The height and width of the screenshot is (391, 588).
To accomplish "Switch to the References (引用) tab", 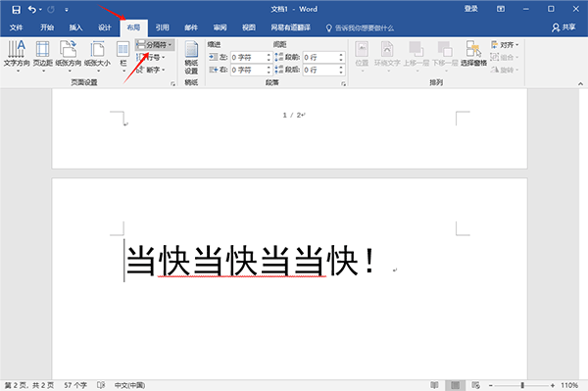I will 163,27.
